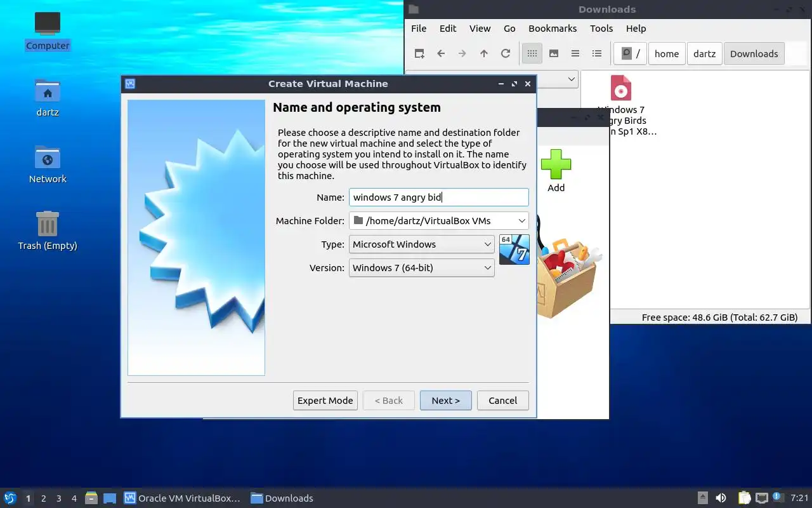This screenshot has height=508, width=812.
Task: Click the Windows 7 64-bit OS badge icon
Action: [x=514, y=250]
